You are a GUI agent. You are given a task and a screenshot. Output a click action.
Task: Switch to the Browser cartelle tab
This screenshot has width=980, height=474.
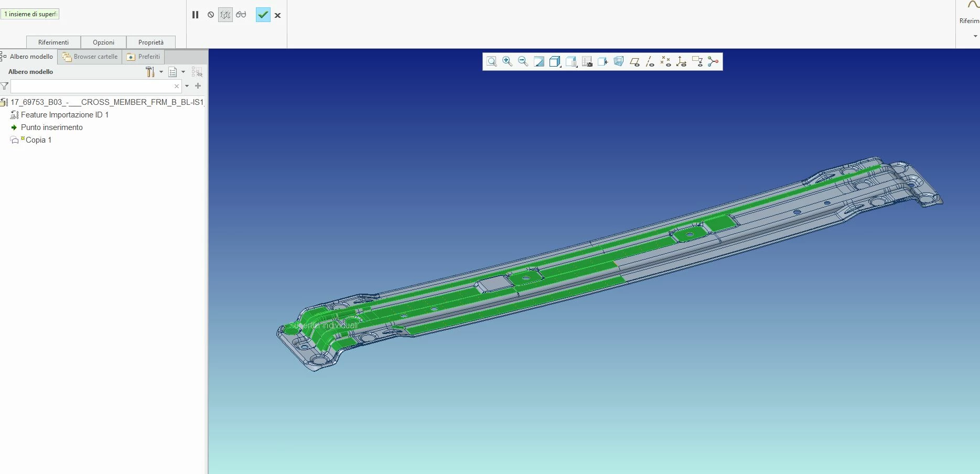click(x=90, y=57)
